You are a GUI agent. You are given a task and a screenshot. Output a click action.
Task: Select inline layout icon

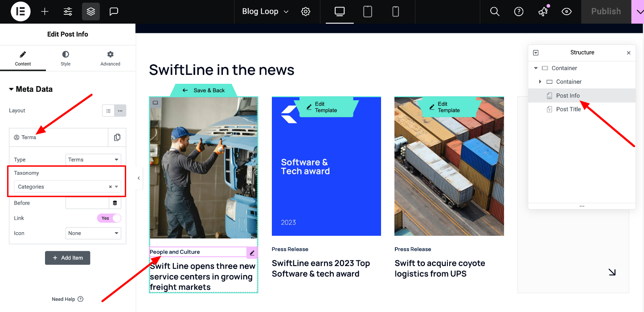pos(120,111)
